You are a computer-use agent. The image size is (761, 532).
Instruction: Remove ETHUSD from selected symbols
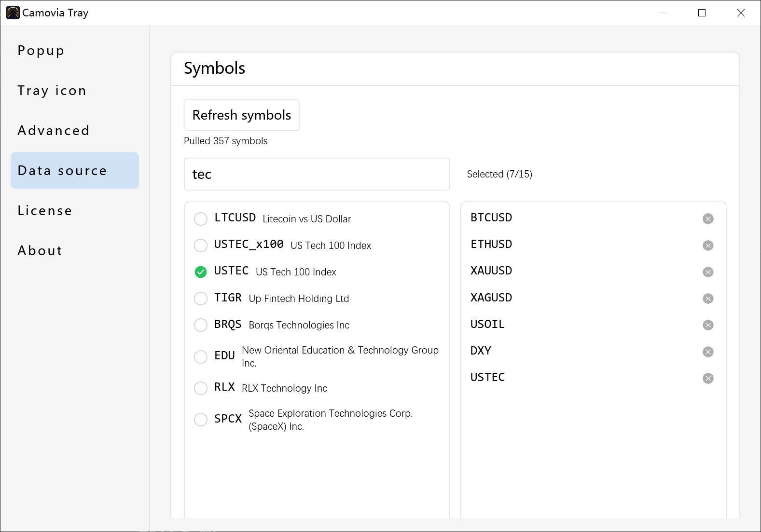click(708, 246)
